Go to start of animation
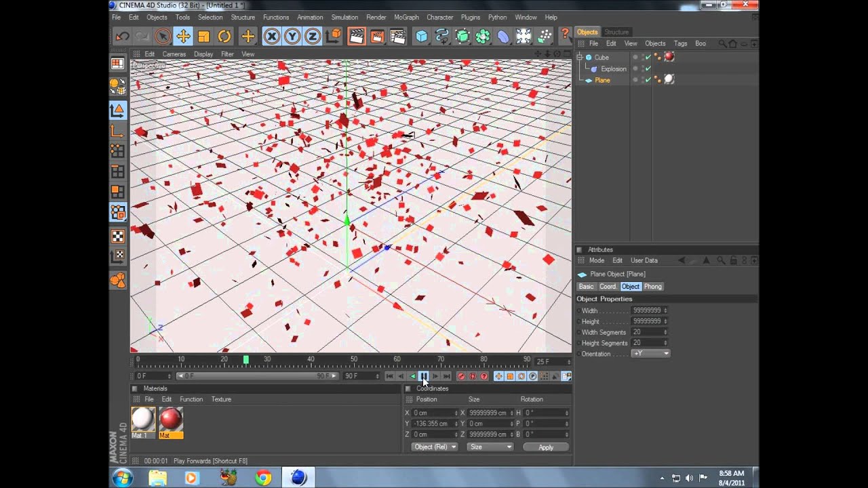 (389, 376)
